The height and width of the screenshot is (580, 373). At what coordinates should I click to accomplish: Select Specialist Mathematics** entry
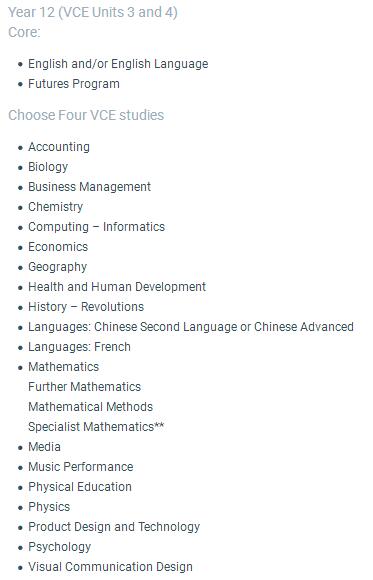tap(96, 427)
